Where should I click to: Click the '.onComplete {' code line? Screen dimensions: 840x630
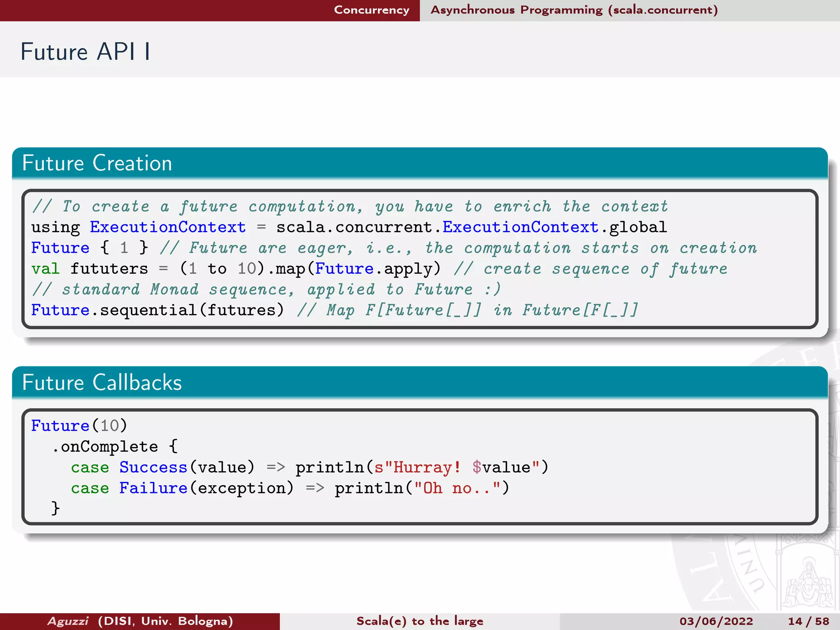[x=115, y=447]
